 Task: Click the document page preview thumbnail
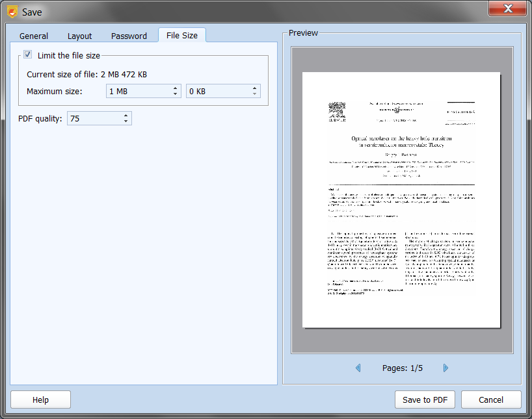click(401, 199)
